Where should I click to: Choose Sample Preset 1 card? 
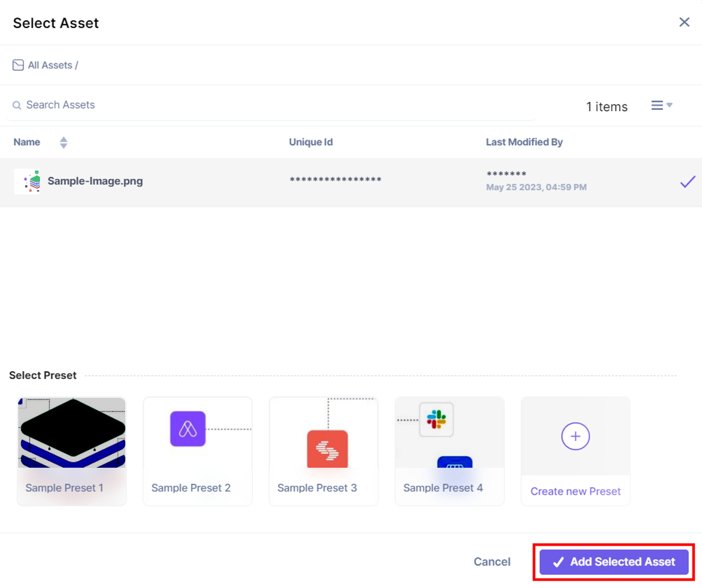pos(71,451)
